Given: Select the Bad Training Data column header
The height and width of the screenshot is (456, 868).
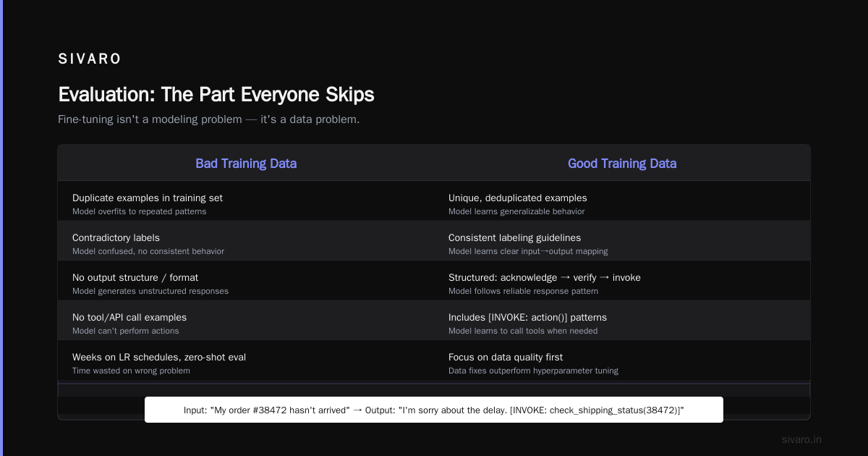Looking at the screenshot, I should coord(246,164).
